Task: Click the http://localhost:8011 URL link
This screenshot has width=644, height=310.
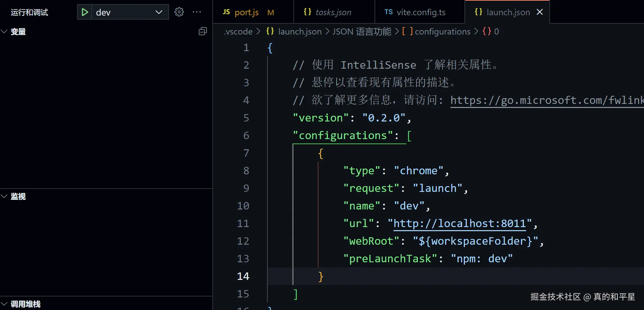Action: pos(460,224)
